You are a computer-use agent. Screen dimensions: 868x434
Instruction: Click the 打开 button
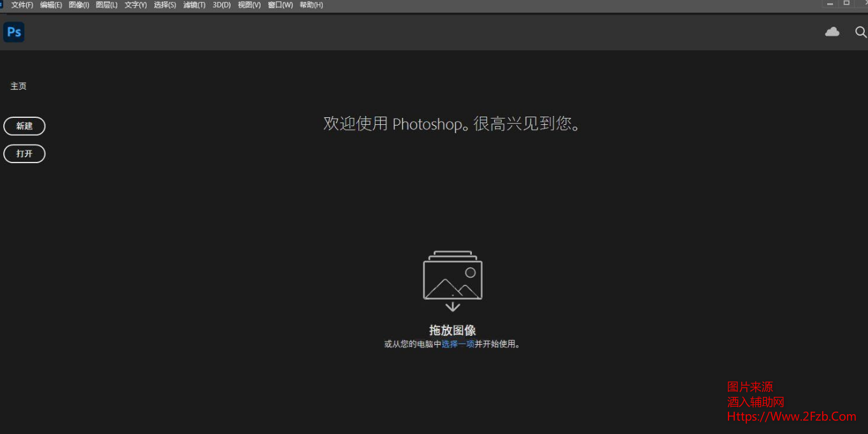(x=24, y=154)
